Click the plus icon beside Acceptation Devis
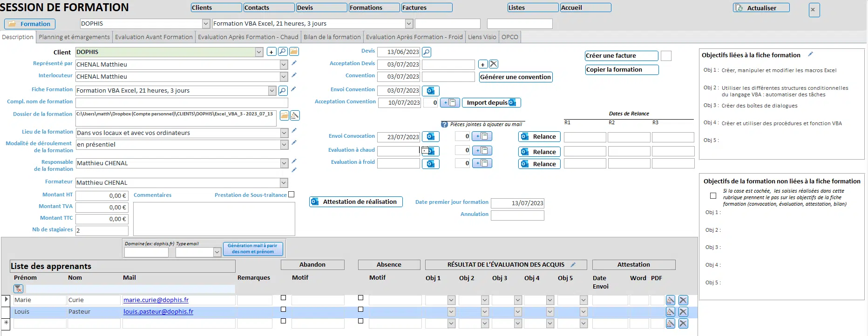This screenshot has height=336, width=868. 483,65
